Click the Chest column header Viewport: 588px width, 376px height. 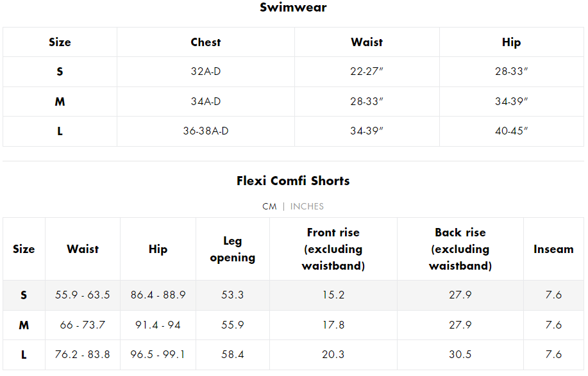coord(205,42)
